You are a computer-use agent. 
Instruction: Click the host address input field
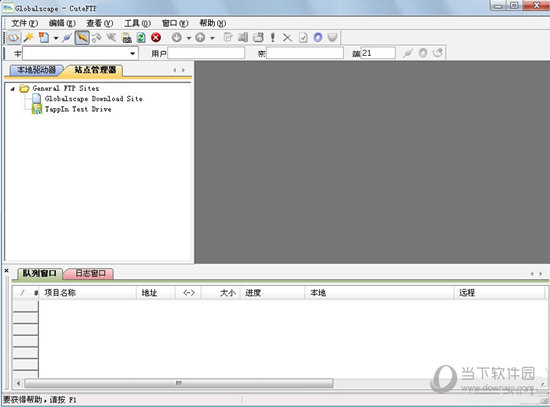[76, 53]
